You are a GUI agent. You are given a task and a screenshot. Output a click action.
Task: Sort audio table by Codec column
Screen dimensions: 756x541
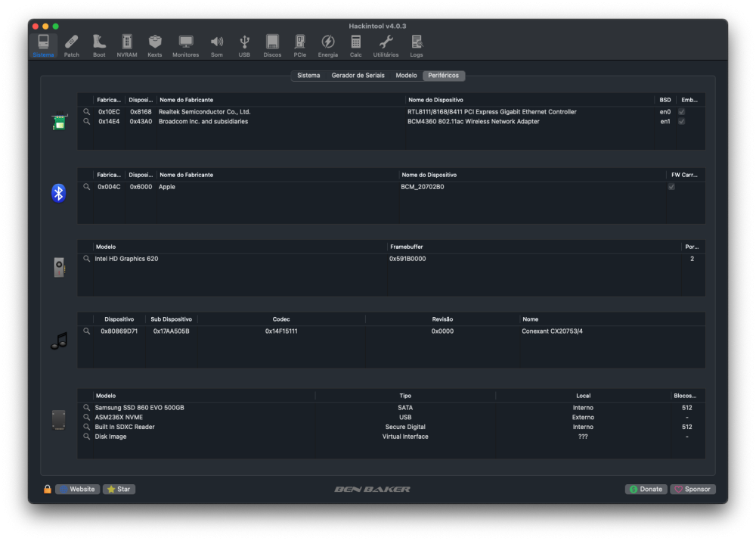point(281,319)
